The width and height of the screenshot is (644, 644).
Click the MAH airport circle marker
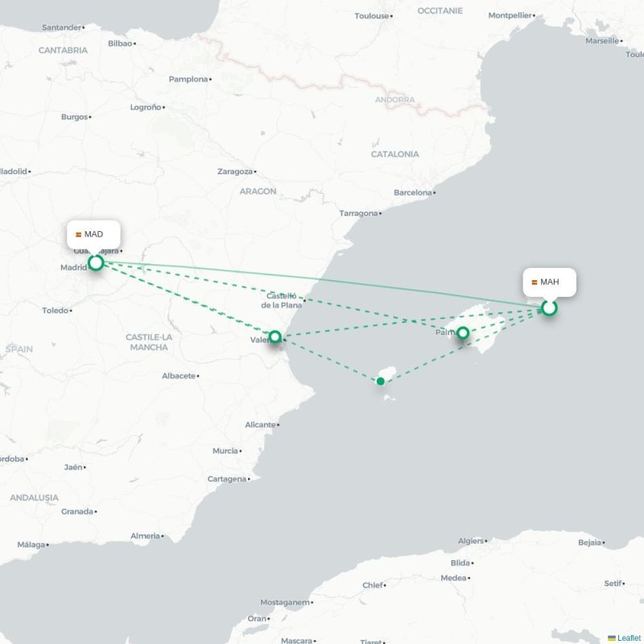[x=549, y=308]
